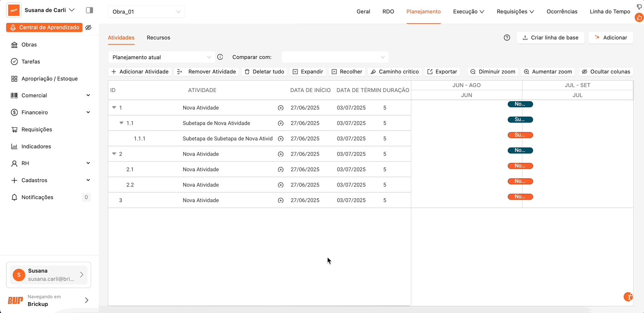Click Deletar tudo

[264, 72]
